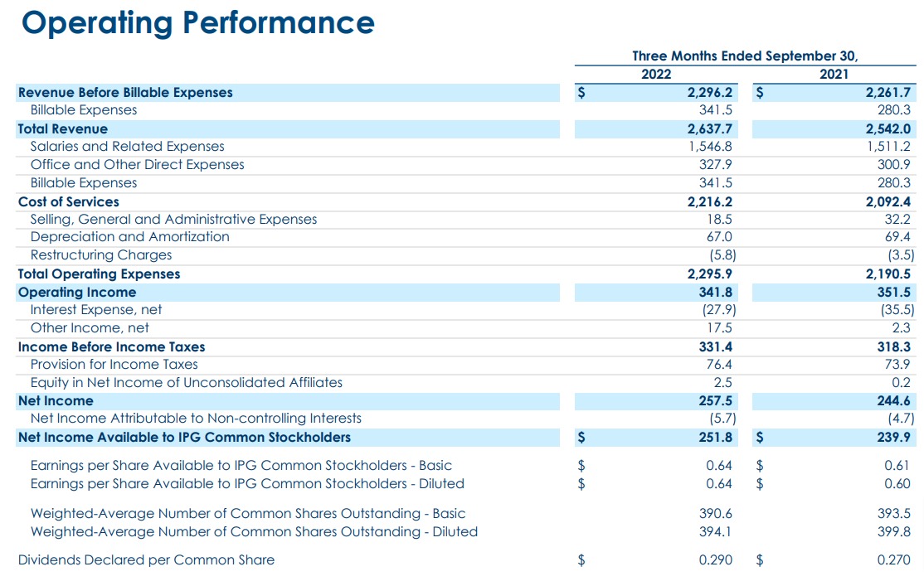Select the Three Months Ended September 30 header
Viewport: 924px width, 586px height.
pyautogui.click(x=745, y=56)
